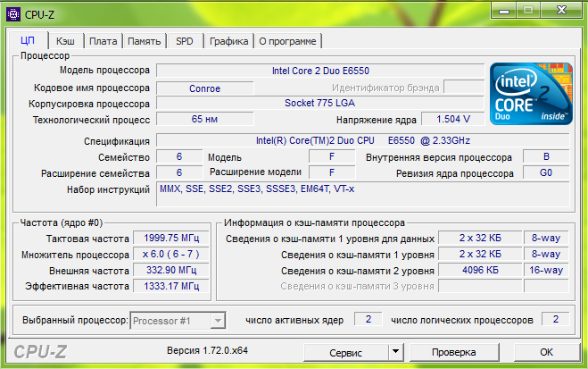Screen dimensions: 588x369
Task: Click the logical processors count field
Action: coord(555,319)
